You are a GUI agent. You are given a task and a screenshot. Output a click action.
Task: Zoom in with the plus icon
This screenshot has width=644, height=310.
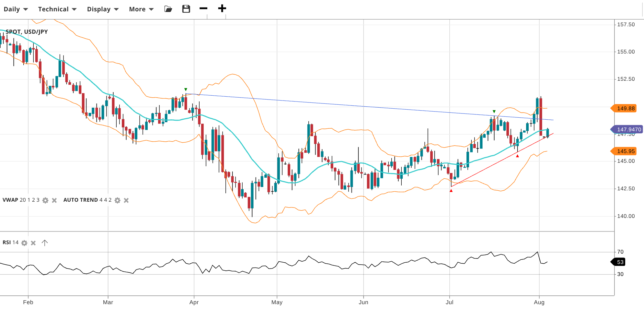pos(222,8)
